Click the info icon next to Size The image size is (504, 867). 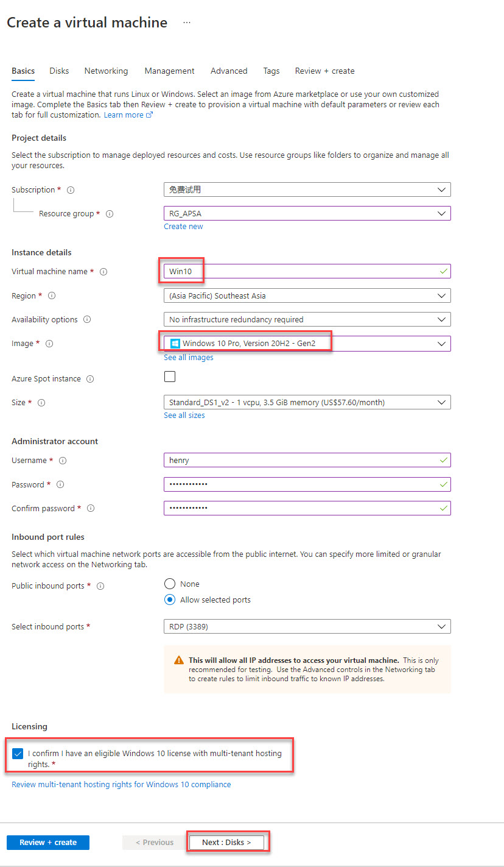tap(41, 403)
